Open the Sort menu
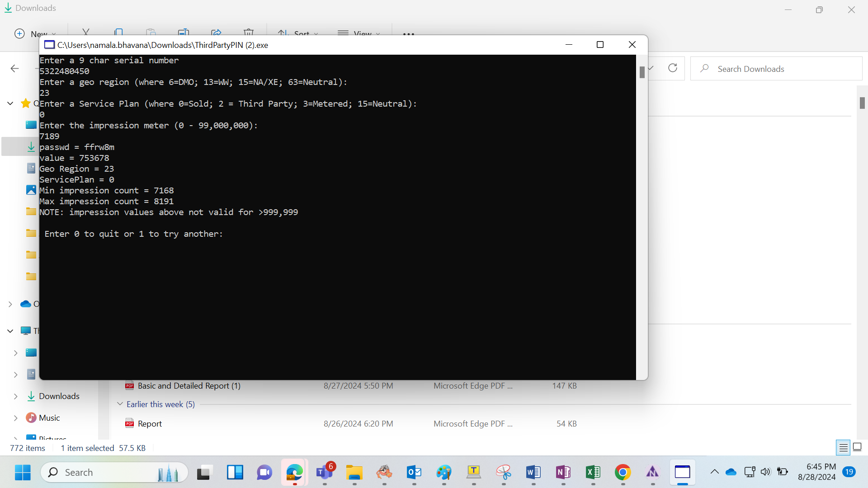Viewport: 868px width, 488px height. pyautogui.click(x=298, y=33)
